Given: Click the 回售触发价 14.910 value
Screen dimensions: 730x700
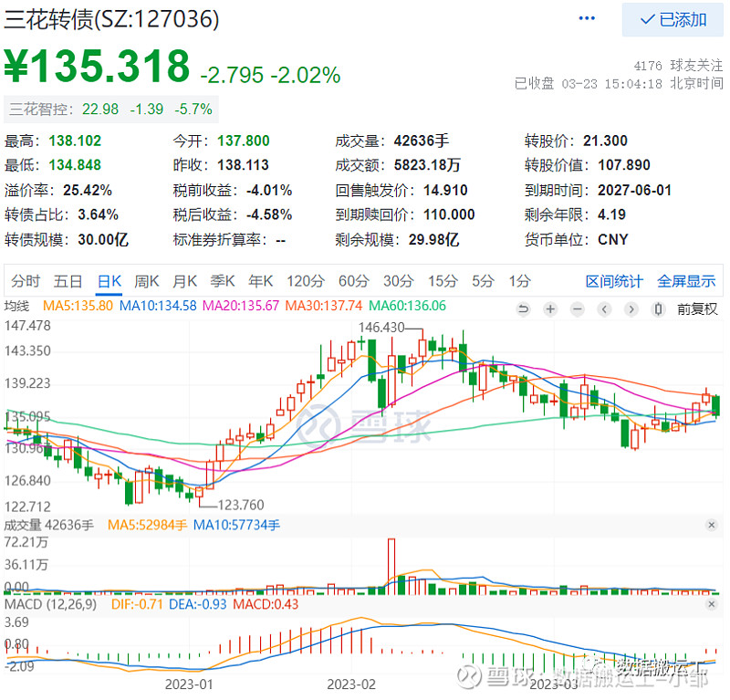Looking at the screenshot, I should point(445,190).
